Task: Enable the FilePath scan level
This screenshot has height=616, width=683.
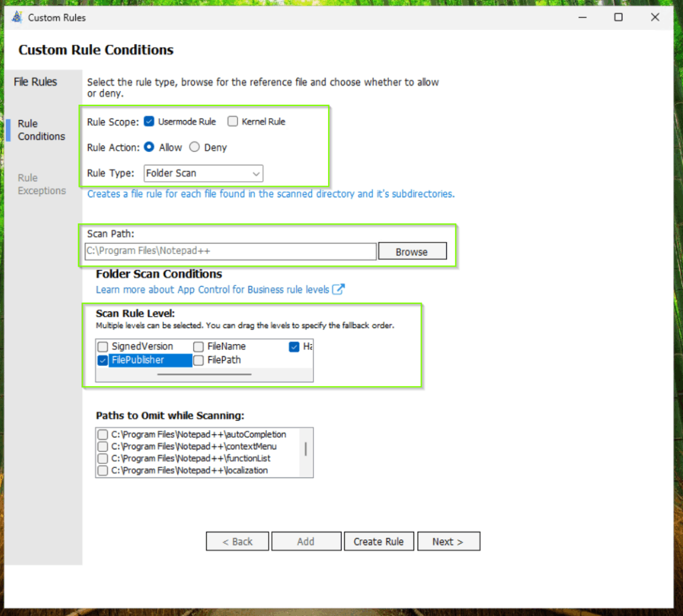Action: (x=199, y=360)
